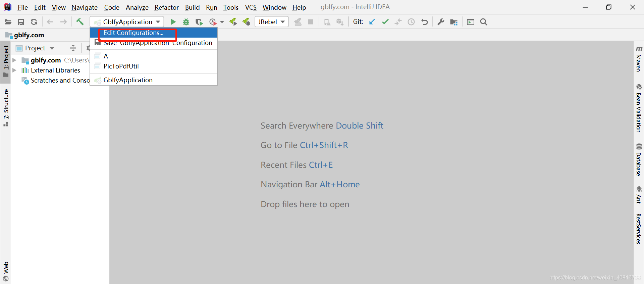Open the Tools menu
The width and height of the screenshot is (644, 284).
231,7
